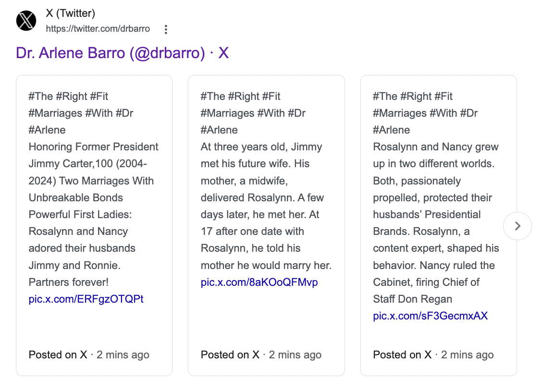
Task: Click the X (Twitter) site name text
Action: pos(70,13)
